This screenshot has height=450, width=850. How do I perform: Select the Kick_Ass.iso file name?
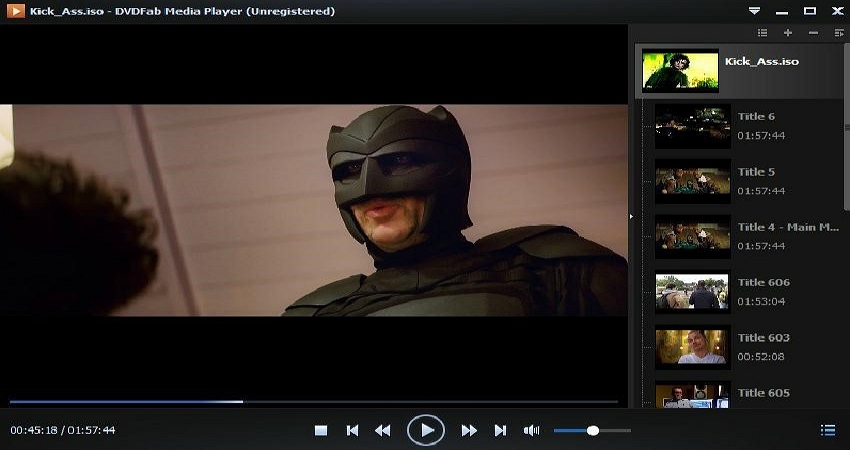[762, 61]
